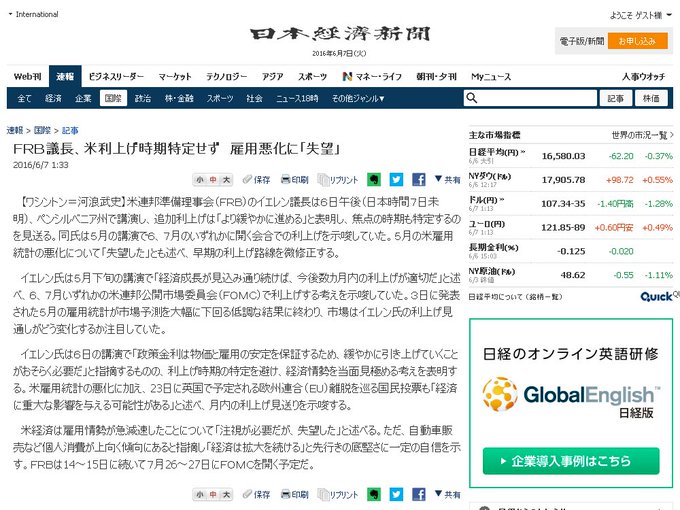Open the マーケット tab
Viewport: 680px width, 510px height.
(175, 77)
